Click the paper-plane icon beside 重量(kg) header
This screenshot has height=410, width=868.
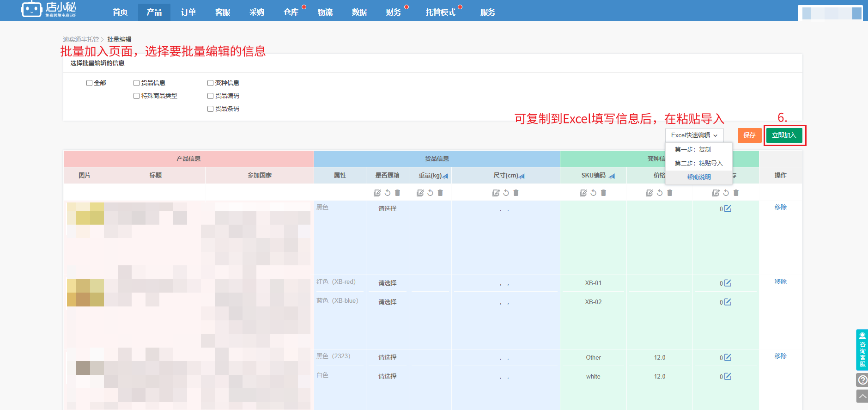(x=445, y=176)
